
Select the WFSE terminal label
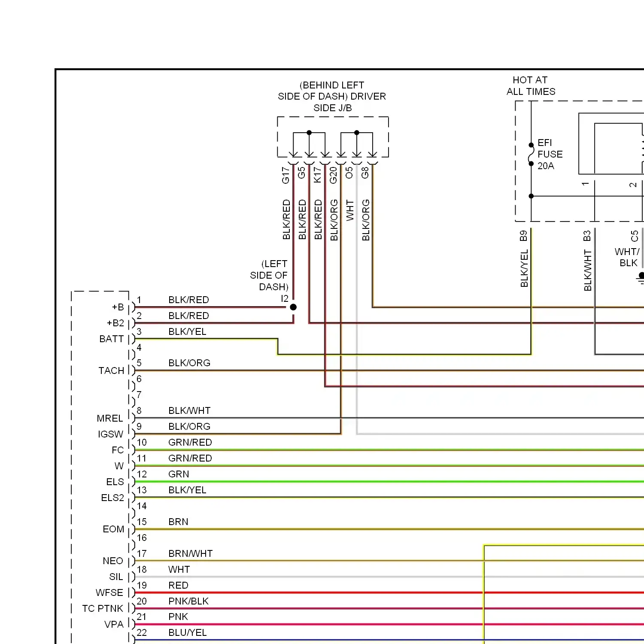coord(109,593)
